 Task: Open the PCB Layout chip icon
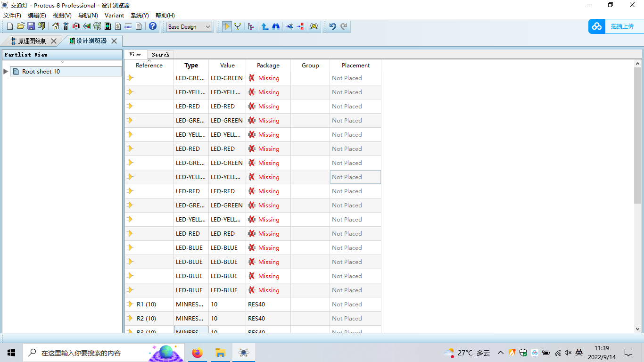click(x=76, y=26)
